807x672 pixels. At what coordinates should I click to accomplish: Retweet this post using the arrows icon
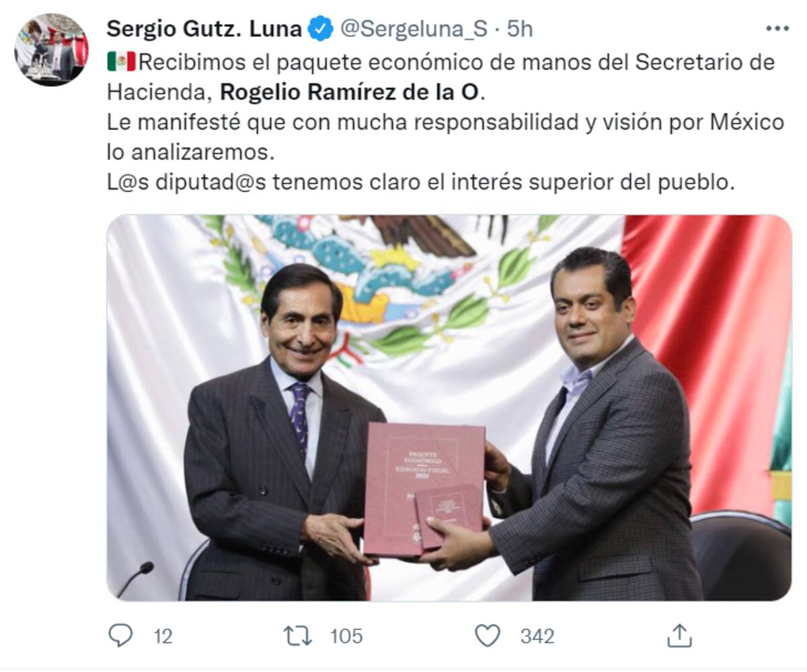point(298,635)
